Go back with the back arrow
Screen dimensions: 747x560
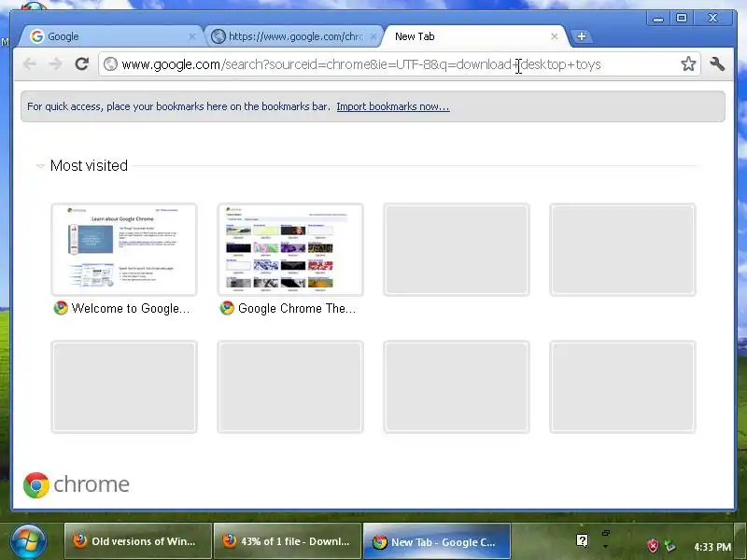30,63
